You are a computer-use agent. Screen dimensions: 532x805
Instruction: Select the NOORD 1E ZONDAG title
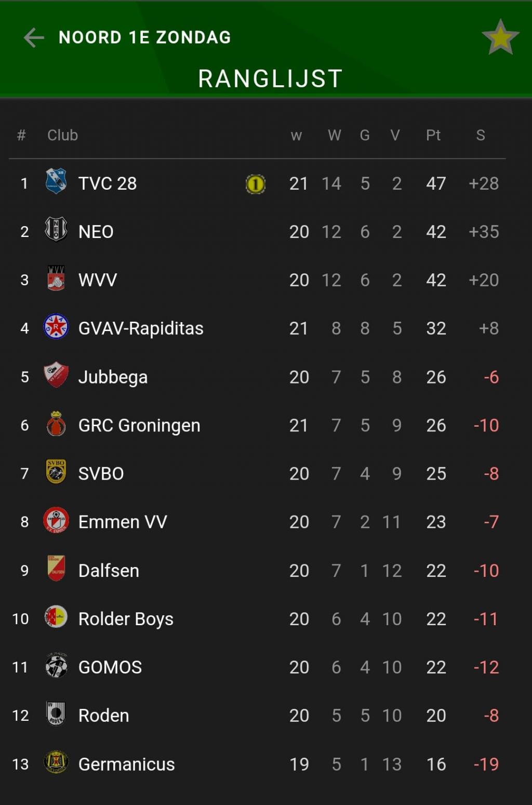145,37
